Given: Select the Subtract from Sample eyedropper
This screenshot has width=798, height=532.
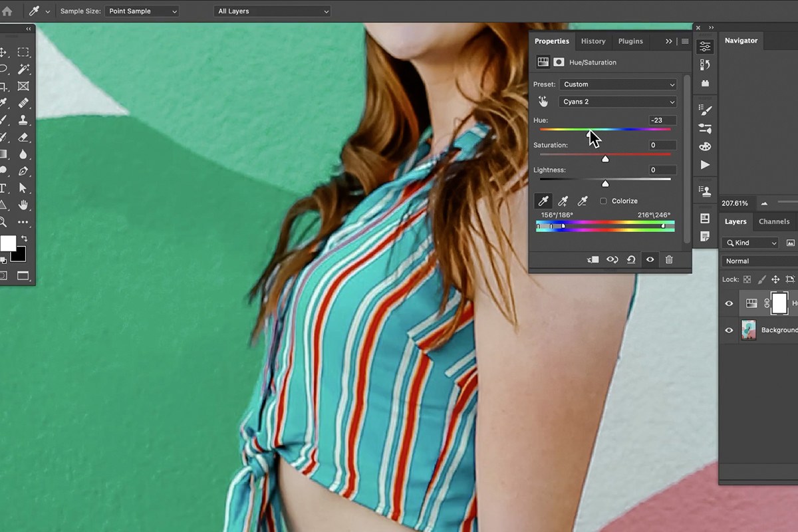Looking at the screenshot, I should click(x=583, y=201).
